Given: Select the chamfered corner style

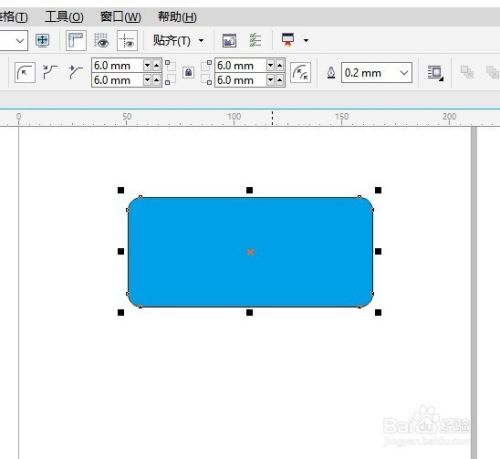Looking at the screenshot, I should (x=75, y=72).
